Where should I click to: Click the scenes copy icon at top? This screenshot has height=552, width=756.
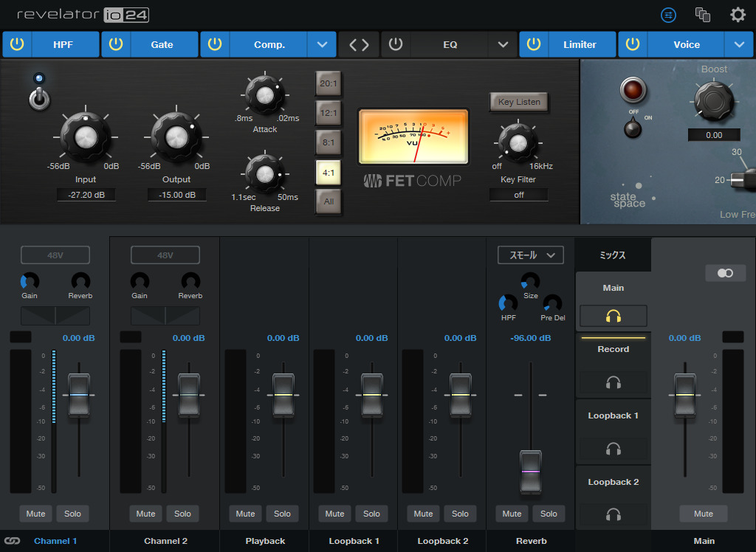[703, 15]
